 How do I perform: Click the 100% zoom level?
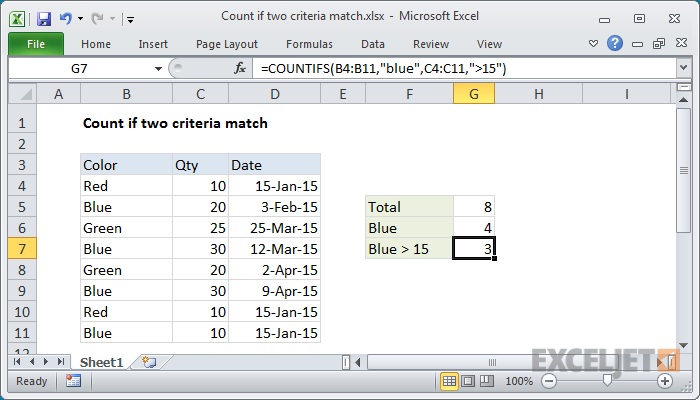click(x=519, y=381)
